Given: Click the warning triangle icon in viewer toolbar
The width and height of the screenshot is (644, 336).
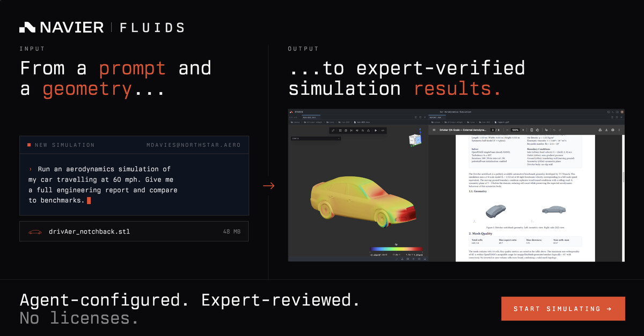Looking at the screenshot, I should point(368,130).
